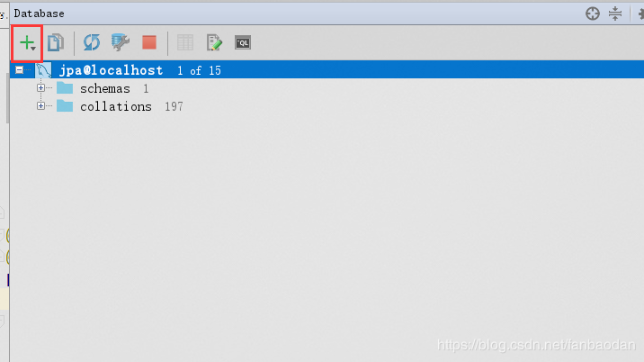
Task: Click the '1 of 15' schema filter
Action: (199, 71)
